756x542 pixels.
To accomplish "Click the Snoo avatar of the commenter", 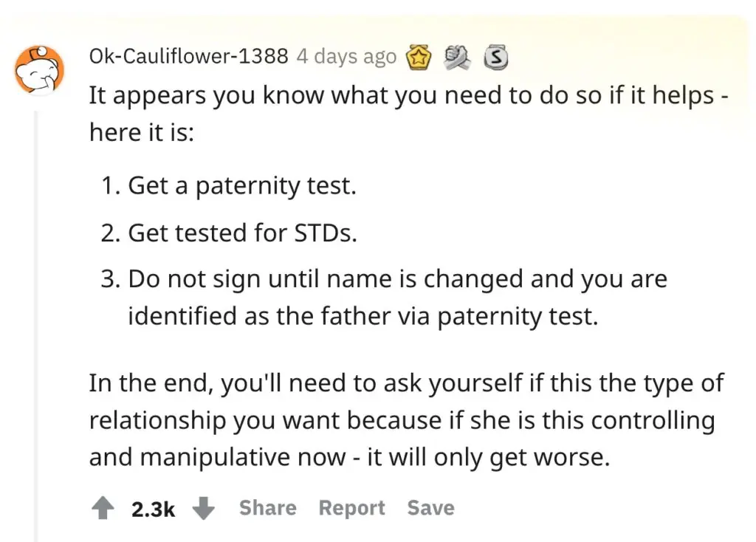I will [40, 69].
